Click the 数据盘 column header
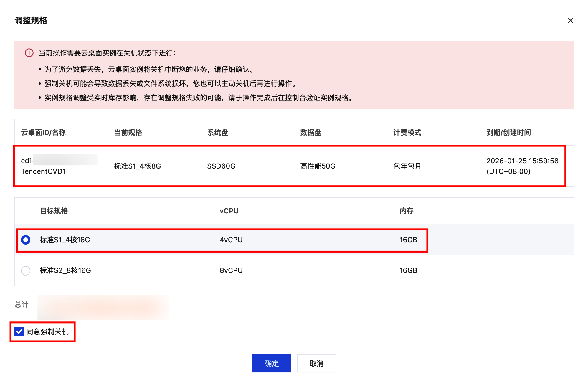The width and height of the screenshot is (588, 386). point(310,133)
